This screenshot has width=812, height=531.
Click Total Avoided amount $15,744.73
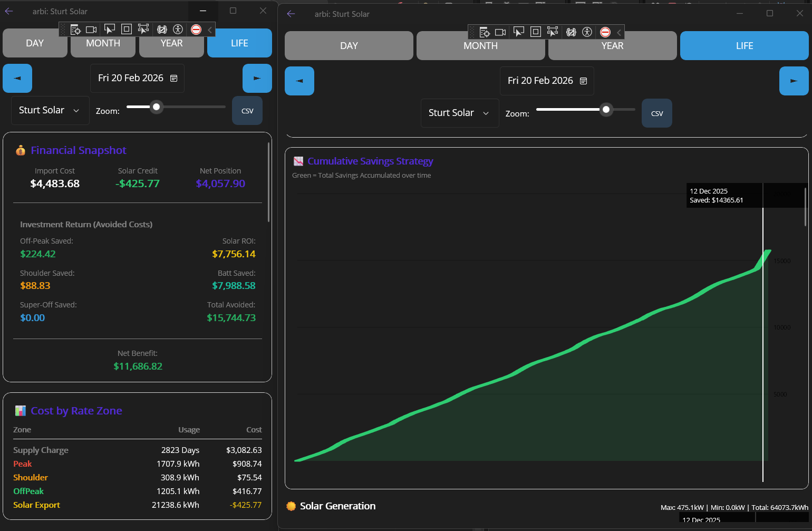tap(231, 318)
